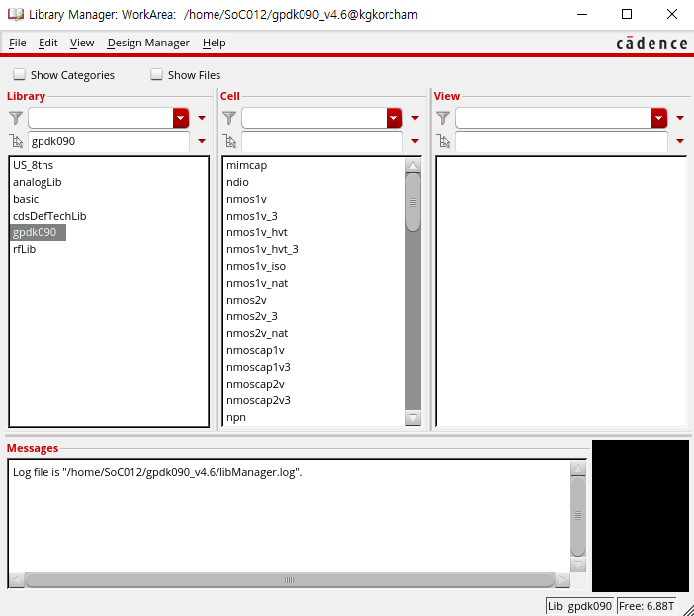Image resolution: width=694 pixels, height=616 pixels.
Task: Click the Cell filter funnel icon
Action: coord(229,118)
